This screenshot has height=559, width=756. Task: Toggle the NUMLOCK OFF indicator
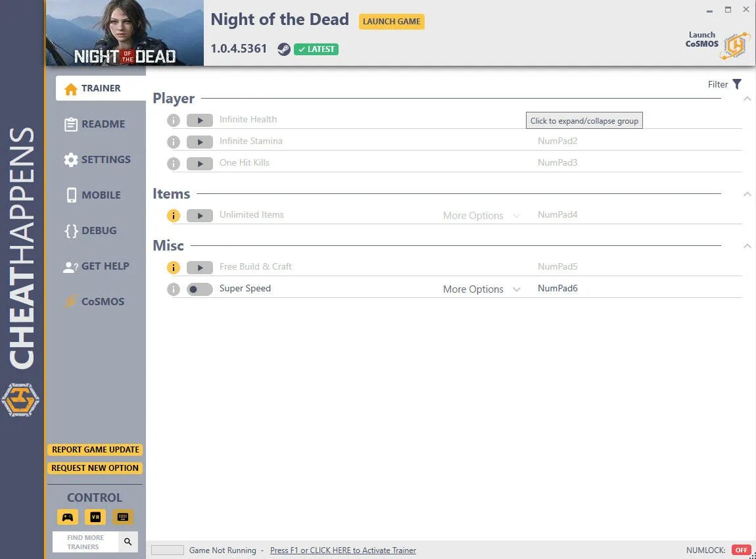(741, 550)
